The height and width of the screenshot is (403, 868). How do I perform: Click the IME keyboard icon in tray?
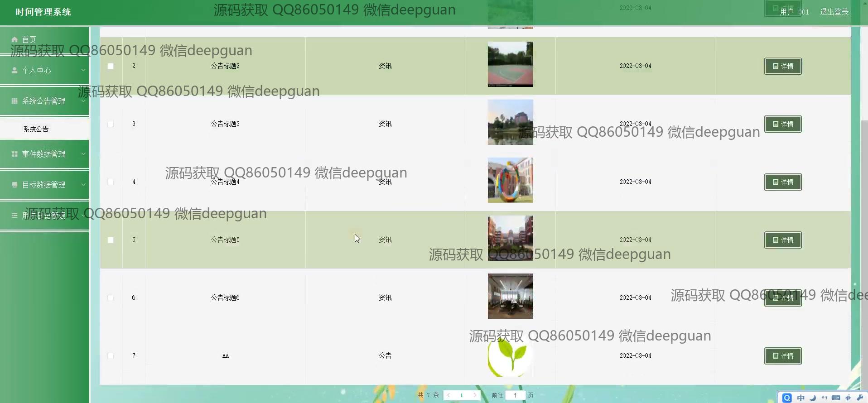click(x=836, y=398)
